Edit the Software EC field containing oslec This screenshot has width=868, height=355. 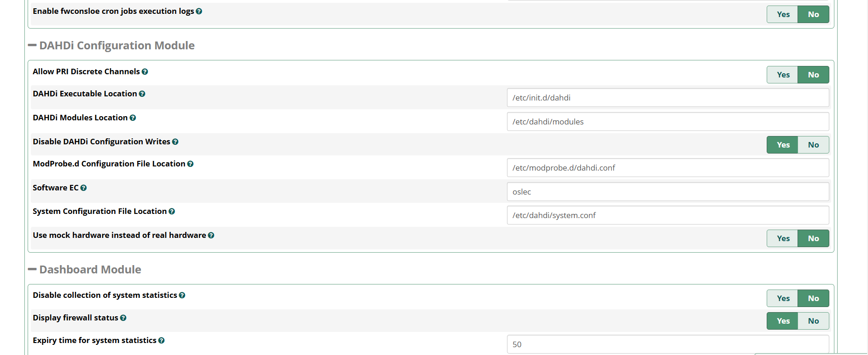coord(668,192)
